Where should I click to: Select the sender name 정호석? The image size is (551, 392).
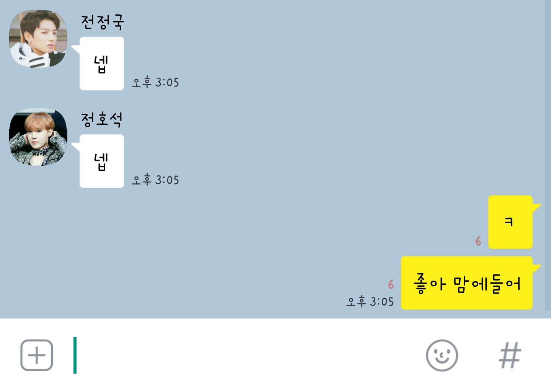point(102,119)
